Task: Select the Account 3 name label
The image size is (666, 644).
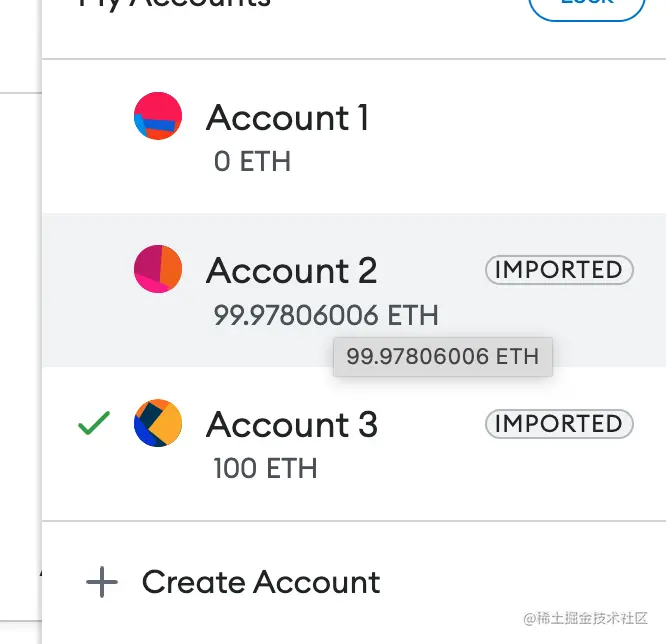Action: (292, 425)
